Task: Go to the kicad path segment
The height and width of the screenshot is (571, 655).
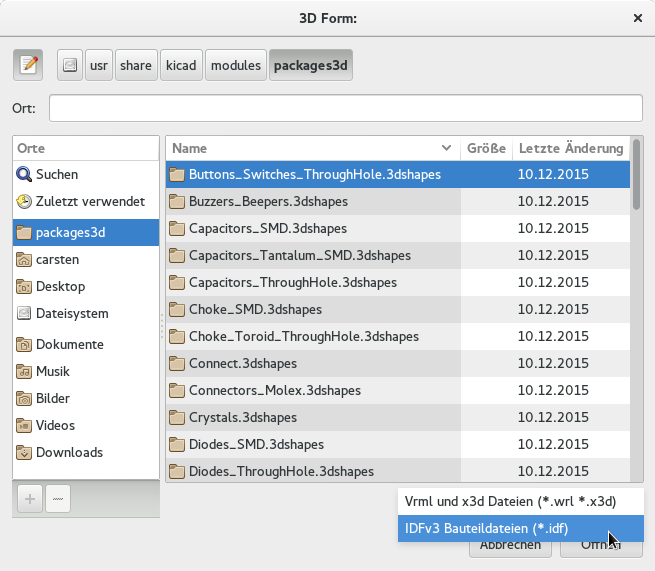Action: click(x=181, y=66)
